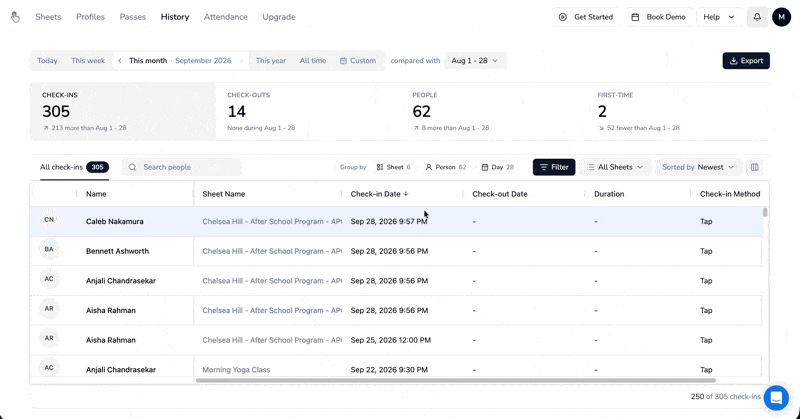The width and height of the screenshot is (800, 419).
Task: Open the Morning Yoga Class sheet link
Action: click(236, 369)
